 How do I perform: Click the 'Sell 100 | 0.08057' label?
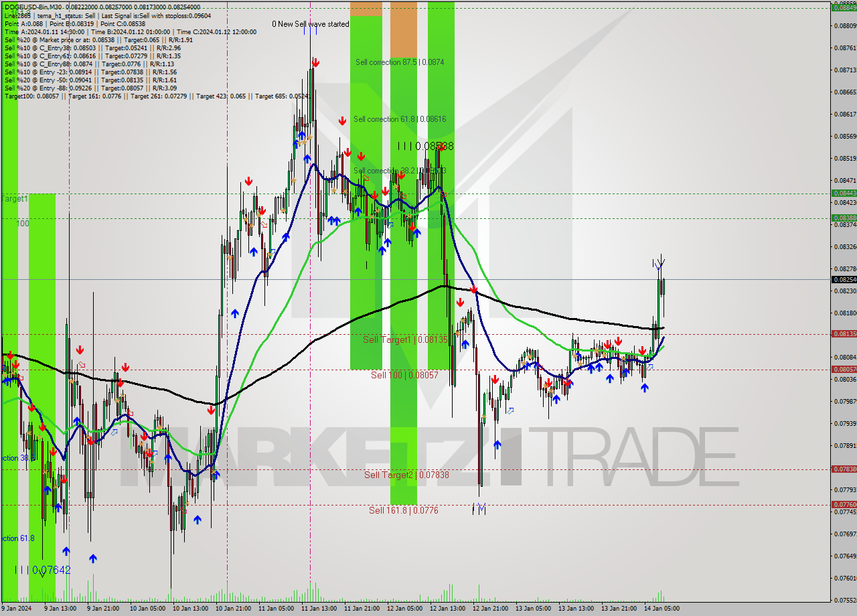pyautogui.click(x=404, y=375)
